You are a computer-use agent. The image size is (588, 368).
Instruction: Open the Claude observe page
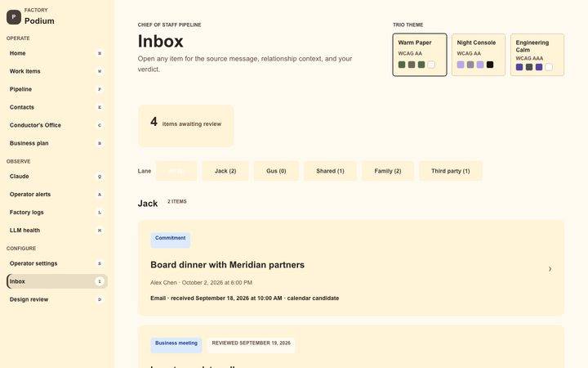56,176
